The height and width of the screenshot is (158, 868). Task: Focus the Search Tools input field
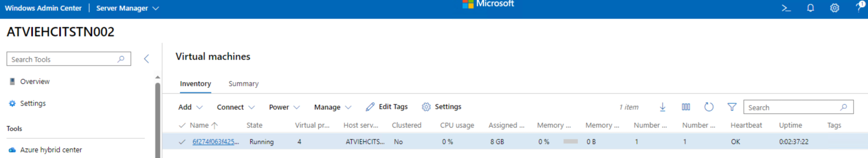click(68, 59)
